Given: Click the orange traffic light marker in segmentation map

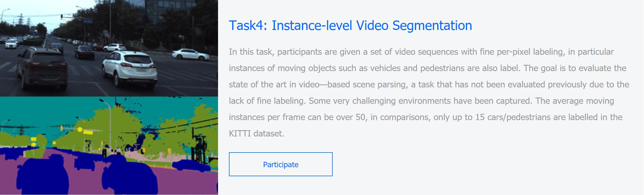Looking at the screenshot, I should 169,150.
